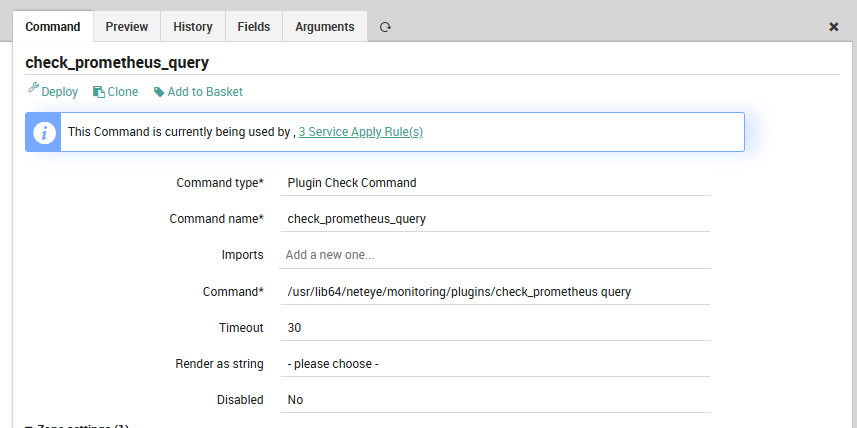The height and width of the screenshot is (428, 857).
Task: Close the command panel with the X
Action: (834, 27)
